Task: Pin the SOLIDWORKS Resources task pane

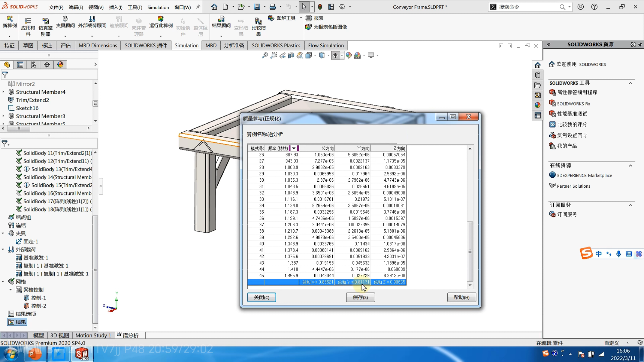Action: point(640,45)
